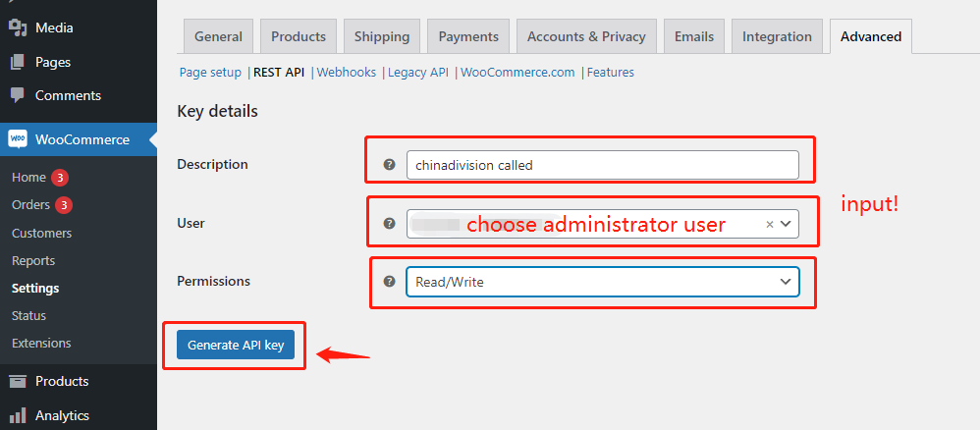Open the Webhooks sub-section link
Viewport: 980px width, 430px height.
coord(347,73)
